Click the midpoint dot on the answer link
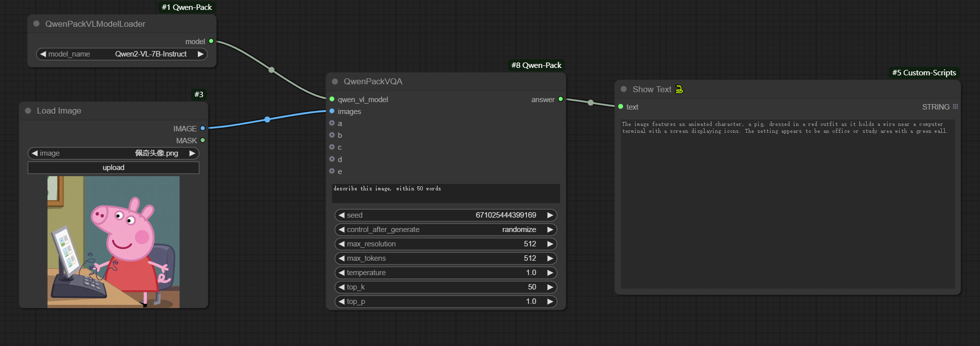980x346 pixels. point(590,103)
